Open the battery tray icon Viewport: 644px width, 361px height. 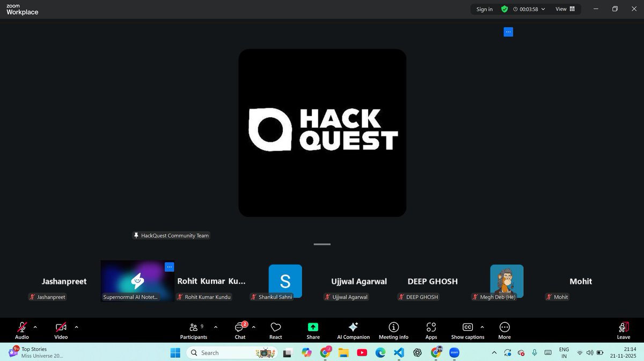click(x=601, y=353)
